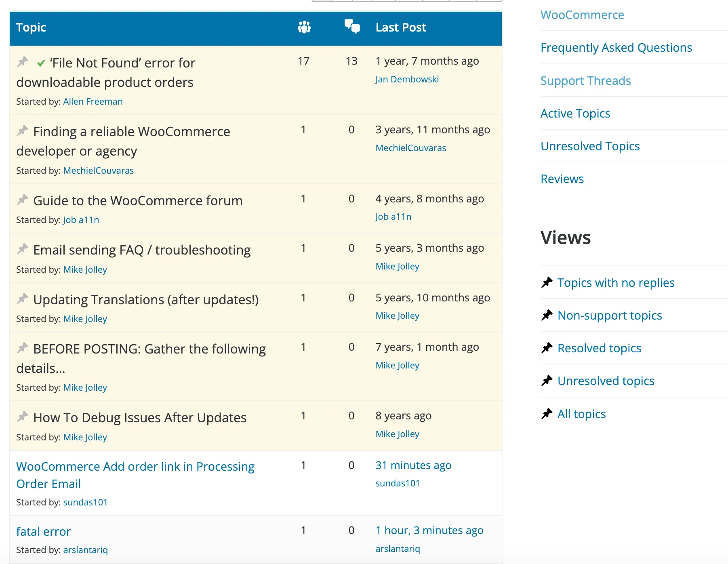Open 'Email sending FAQ / troubleshooting' topic
Viewport: 728px width, 564px height.
click(x=142, y=250)
